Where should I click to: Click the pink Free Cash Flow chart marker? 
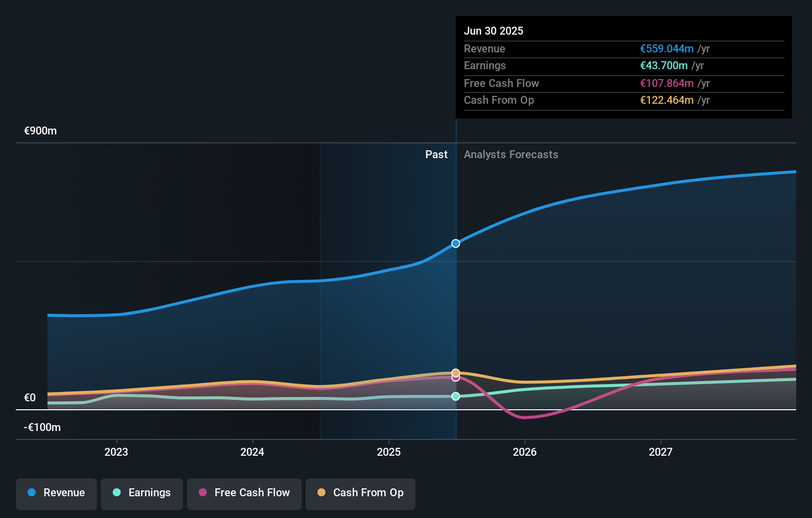(455, 379)
